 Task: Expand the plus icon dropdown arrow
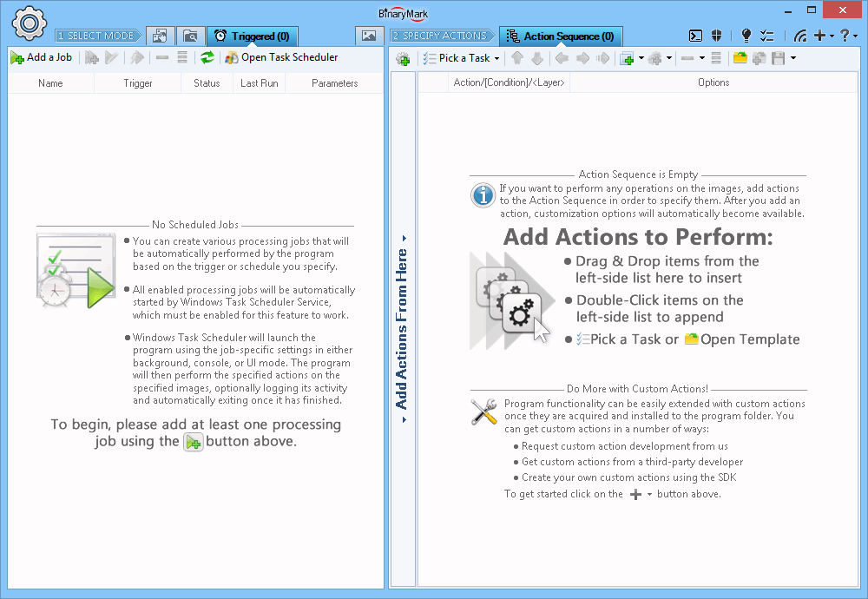pos(832,36)
